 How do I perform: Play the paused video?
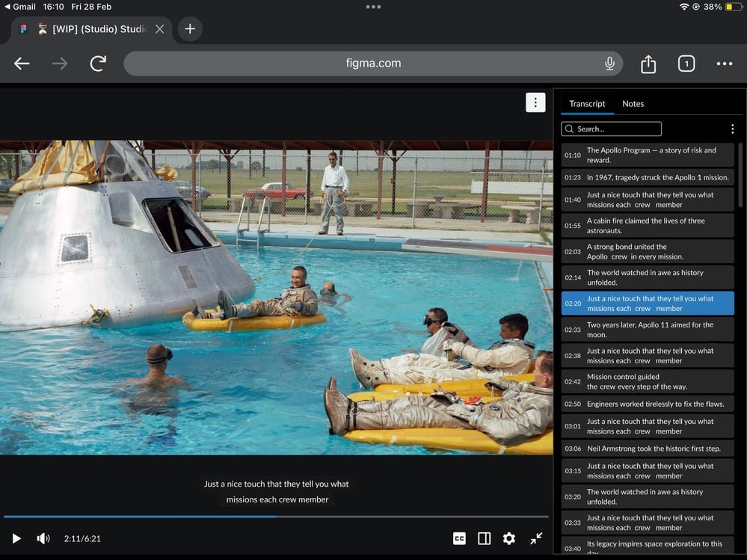tap(16, 538)
